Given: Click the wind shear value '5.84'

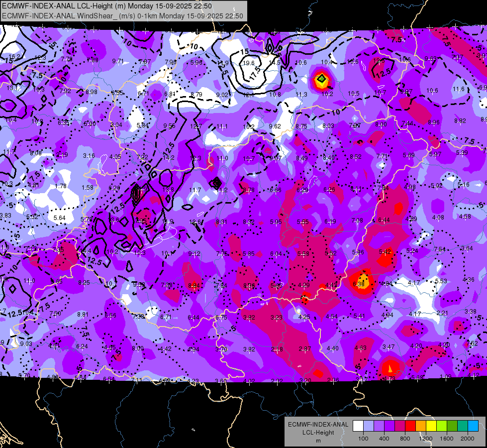Looking at the screenshot, I should (143, 125).
